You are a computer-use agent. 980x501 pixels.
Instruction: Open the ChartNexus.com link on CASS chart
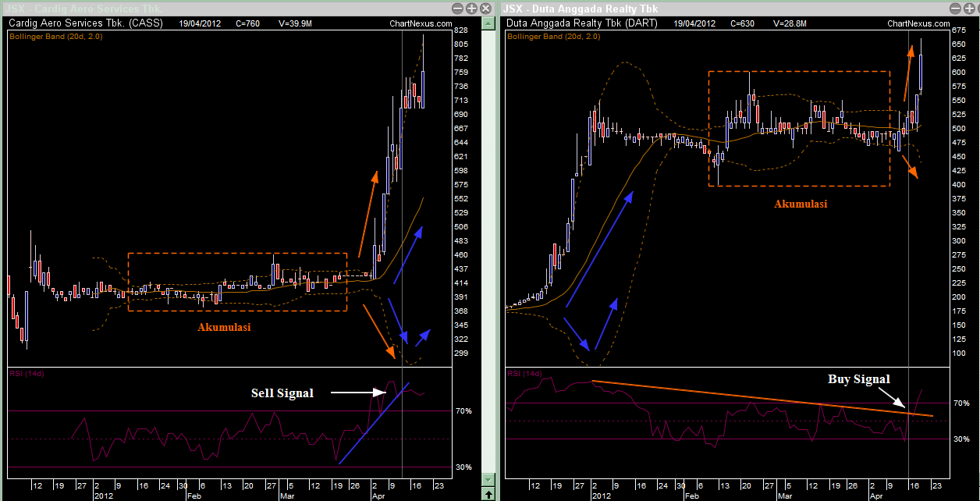click(x=420, y=23)
